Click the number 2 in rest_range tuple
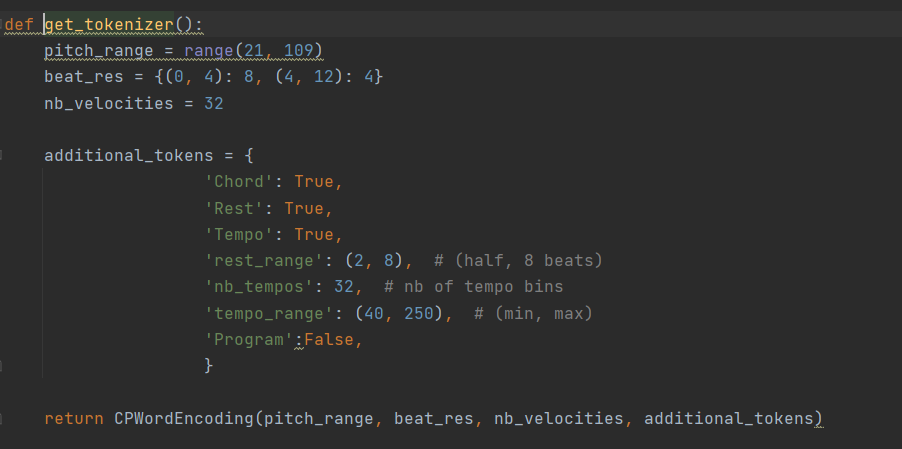The width and height of the screenshot is (902, 449). [x=358, y=261]
